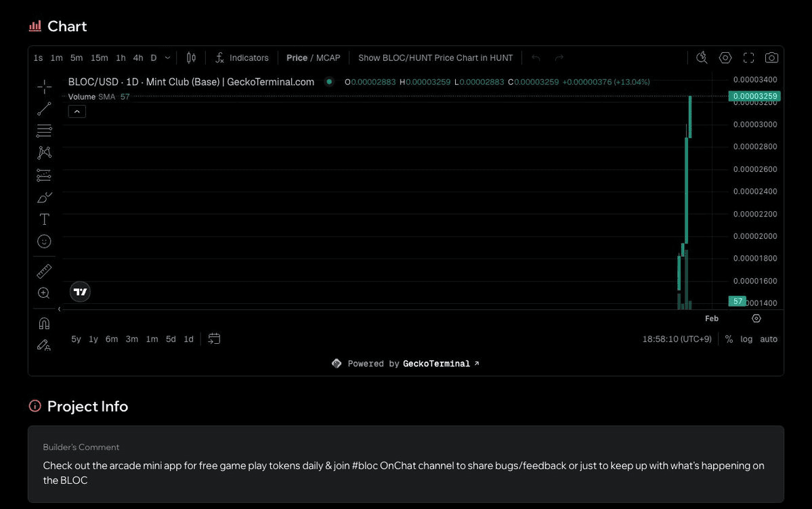This screenshot has height=509, width=812.
Task: Toggle auto scale for the chart
Action: click(769, 339)
